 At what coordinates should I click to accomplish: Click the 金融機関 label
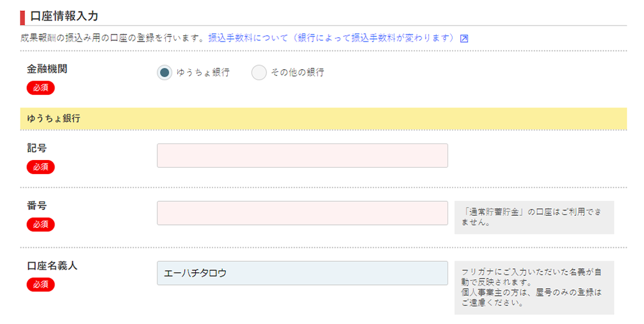click(x=47, y=69)
